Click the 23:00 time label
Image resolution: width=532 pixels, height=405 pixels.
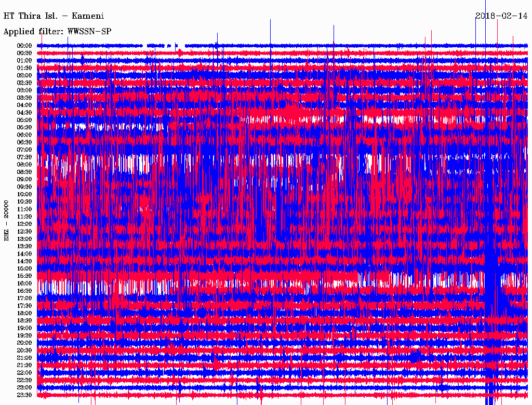click(24, 387)
